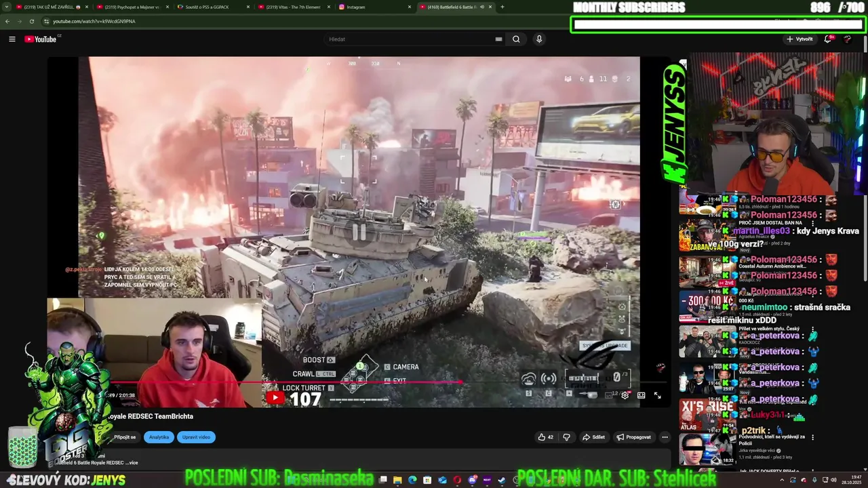Screen dimensions: 868x488
Task: Enter fullscreen in the video player
Action: [658, 395]
